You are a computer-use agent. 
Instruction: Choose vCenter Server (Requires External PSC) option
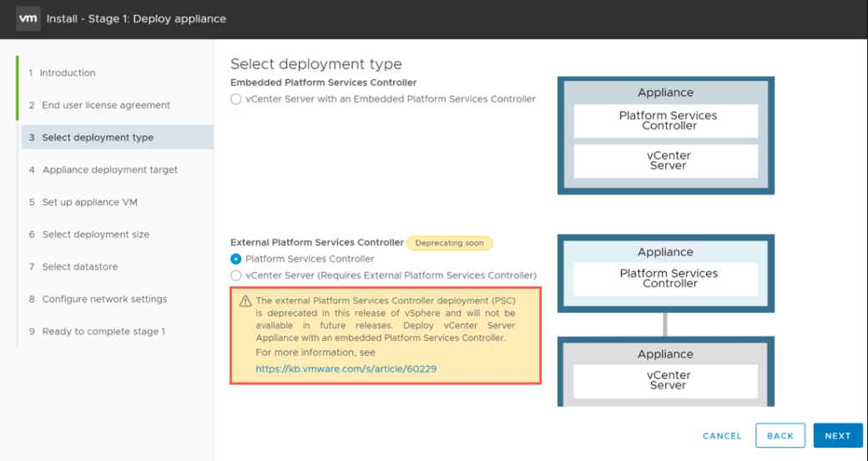(x=236, y=275)
